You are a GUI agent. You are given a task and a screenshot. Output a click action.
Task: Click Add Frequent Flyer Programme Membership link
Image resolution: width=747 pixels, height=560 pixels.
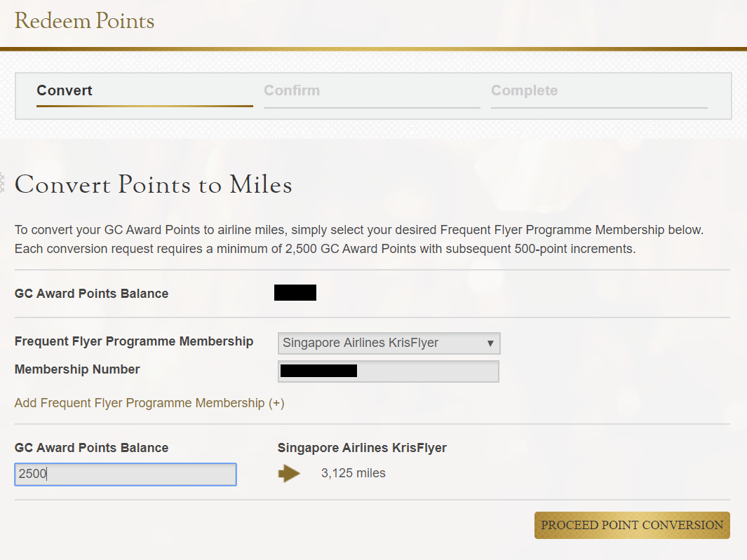149,403
